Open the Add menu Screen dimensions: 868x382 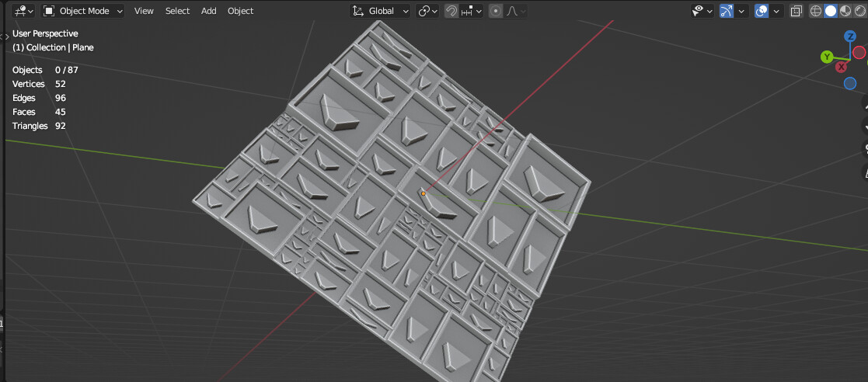coord(209,11)
